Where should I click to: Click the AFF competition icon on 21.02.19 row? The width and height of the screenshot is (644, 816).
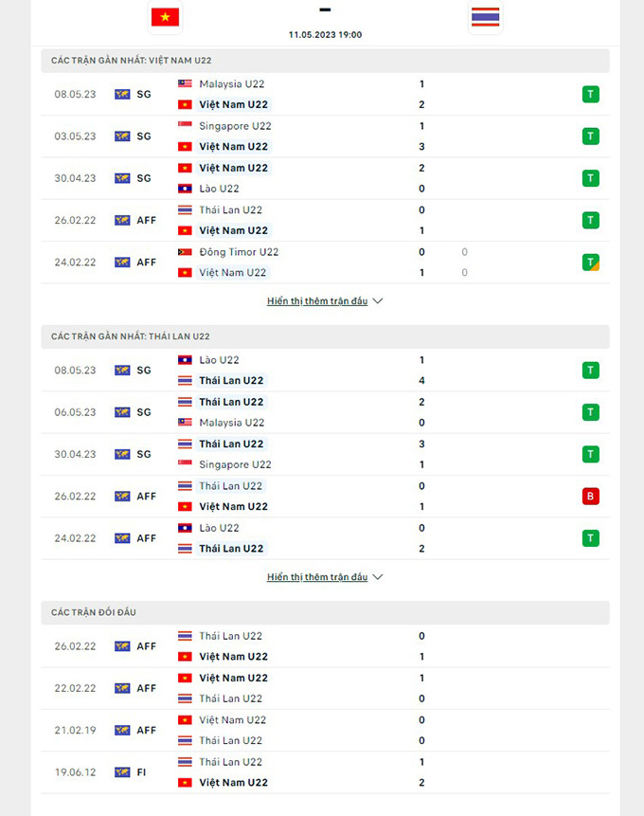point(122,731)
